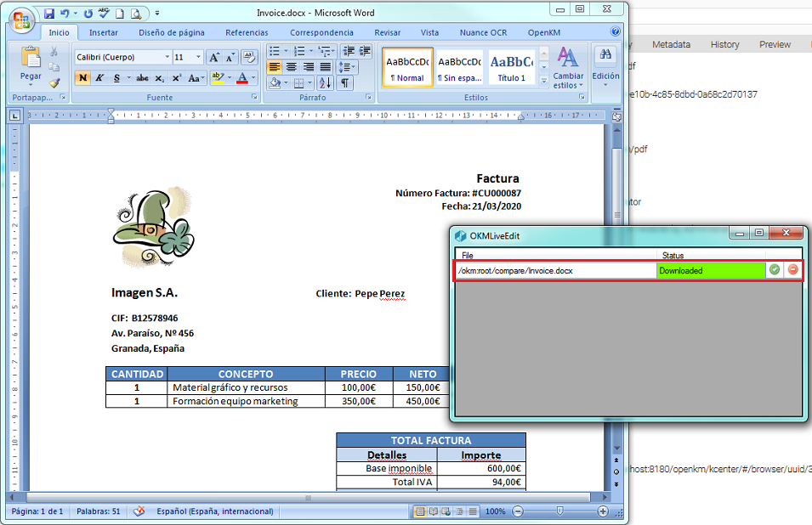Open the font size 11 dropdown
Viewport: 812px width, 525px height.
pyautogui.click(x=198, y=57)
